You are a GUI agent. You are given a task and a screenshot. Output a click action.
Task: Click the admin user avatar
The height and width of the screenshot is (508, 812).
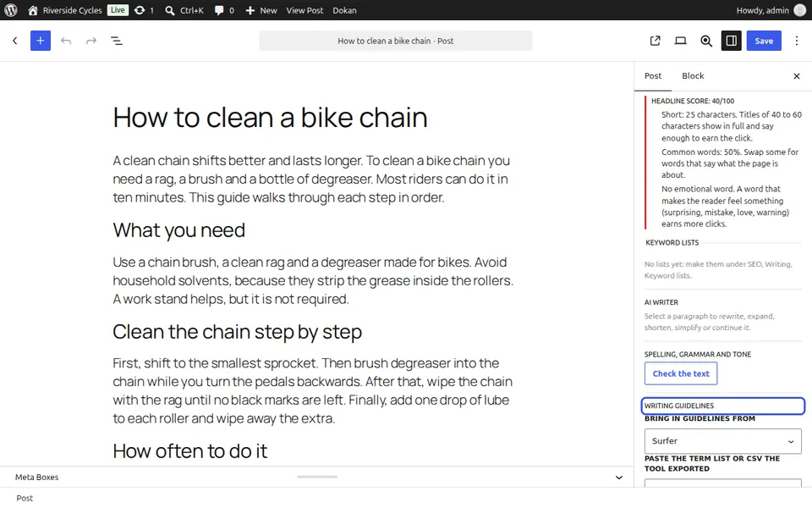coord(800,10)
